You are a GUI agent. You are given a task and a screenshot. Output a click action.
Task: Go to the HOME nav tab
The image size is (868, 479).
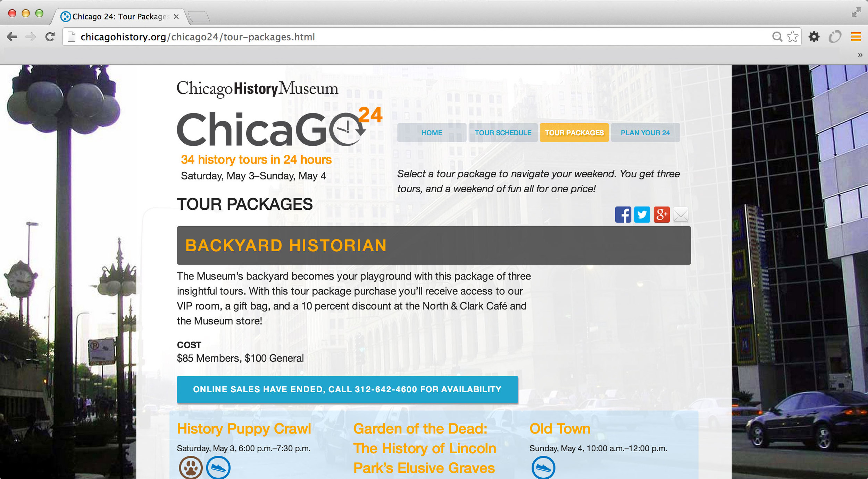coord(432,133)
